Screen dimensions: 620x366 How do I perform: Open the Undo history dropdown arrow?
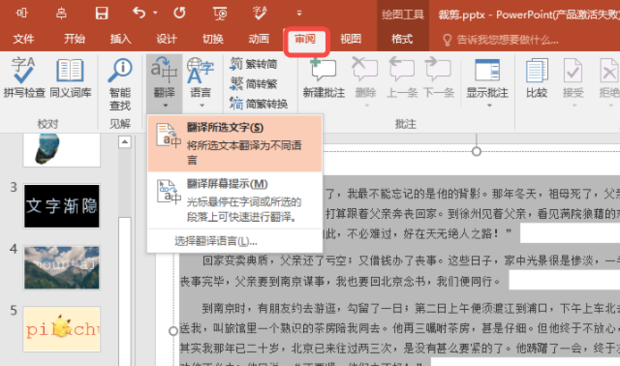(155, 13)
